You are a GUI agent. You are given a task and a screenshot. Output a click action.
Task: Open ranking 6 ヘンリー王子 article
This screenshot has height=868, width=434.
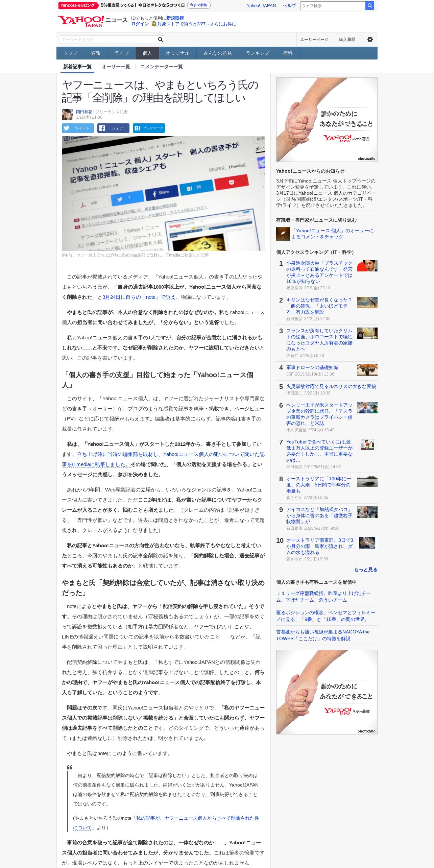click(319, 414)
